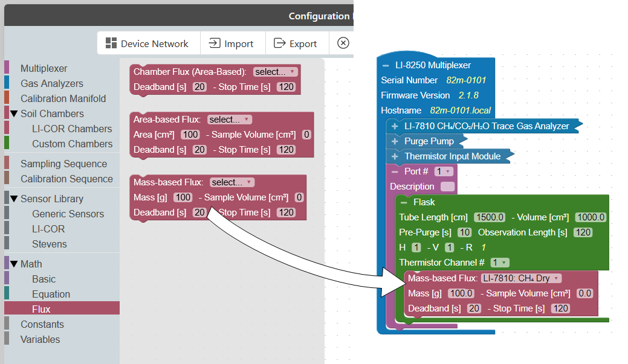Open the Thermistor Channel # dropdown
Image resolution: width=628 pixels, height=364 pixels.
[x=499, y=263]
